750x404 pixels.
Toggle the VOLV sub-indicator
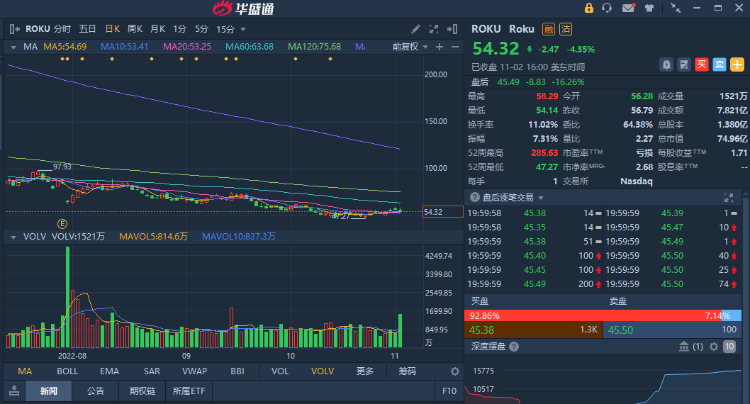point(322,371)
